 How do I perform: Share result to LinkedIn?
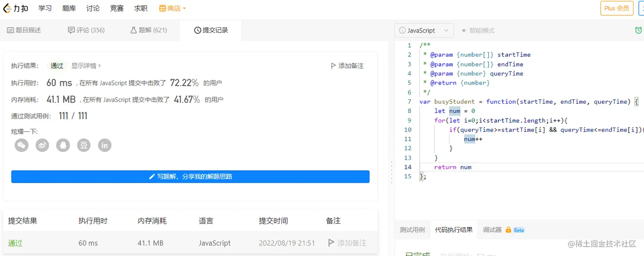point(105,145)
